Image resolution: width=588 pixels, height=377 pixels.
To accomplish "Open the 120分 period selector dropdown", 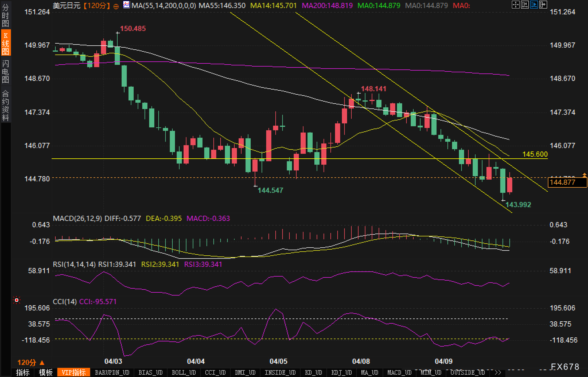I will pos(31,363).
